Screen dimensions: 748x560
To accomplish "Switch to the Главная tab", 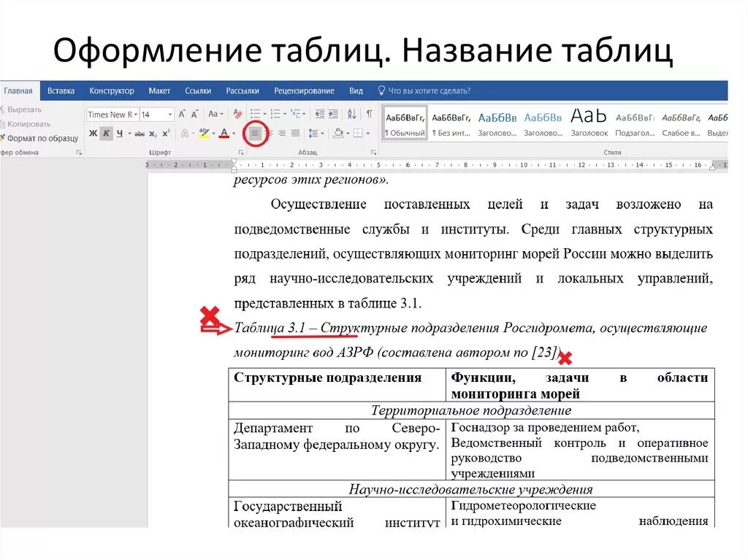I will click(x=18, y=91).
